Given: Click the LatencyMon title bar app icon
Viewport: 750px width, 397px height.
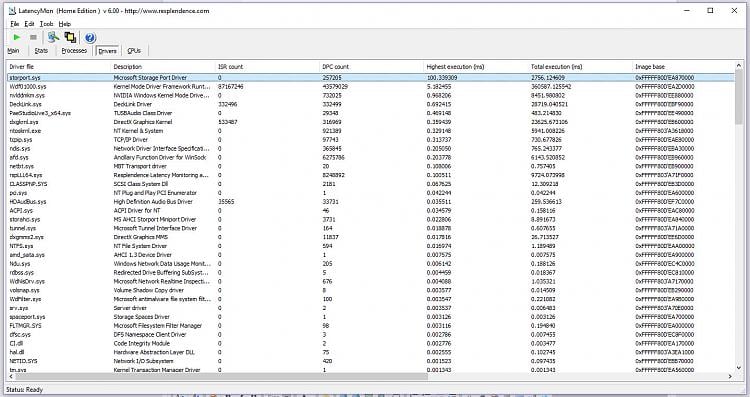Looking at the screenshot, I should 12,11.
